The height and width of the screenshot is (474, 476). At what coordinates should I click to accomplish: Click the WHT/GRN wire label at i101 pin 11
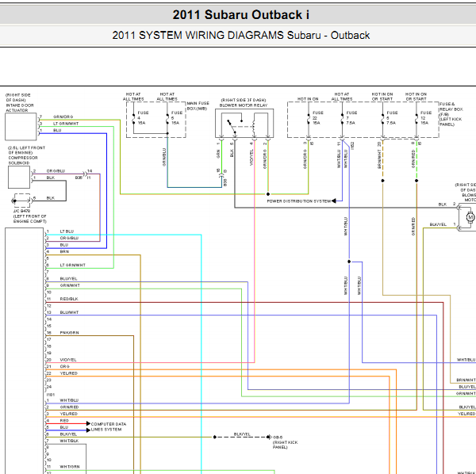[x=70, y=466]
